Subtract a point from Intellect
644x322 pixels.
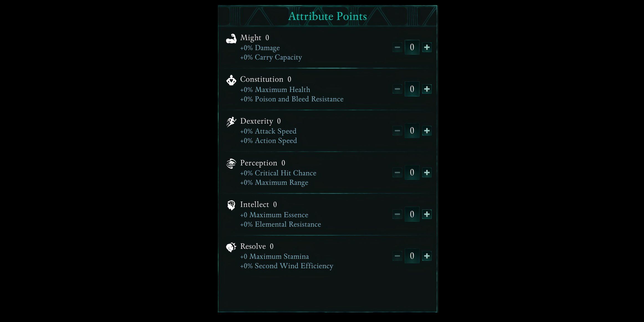click(x=397, y=214)
